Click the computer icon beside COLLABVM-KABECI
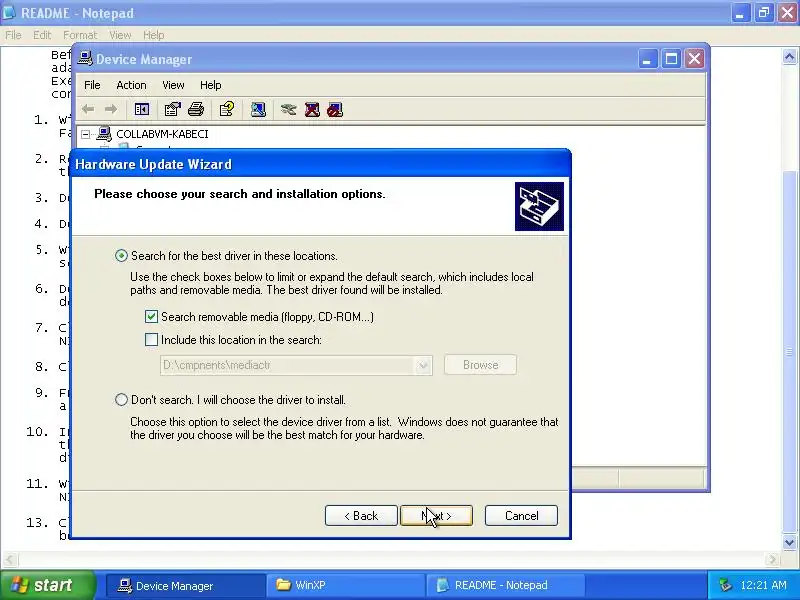800x600 pixels. [104, 134]
